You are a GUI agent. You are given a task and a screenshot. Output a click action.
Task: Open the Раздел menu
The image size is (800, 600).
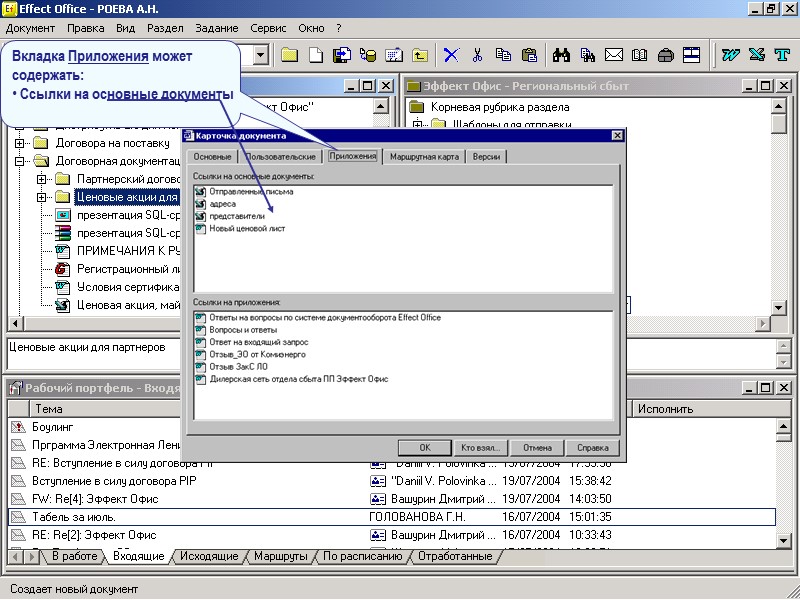point(165,28)
